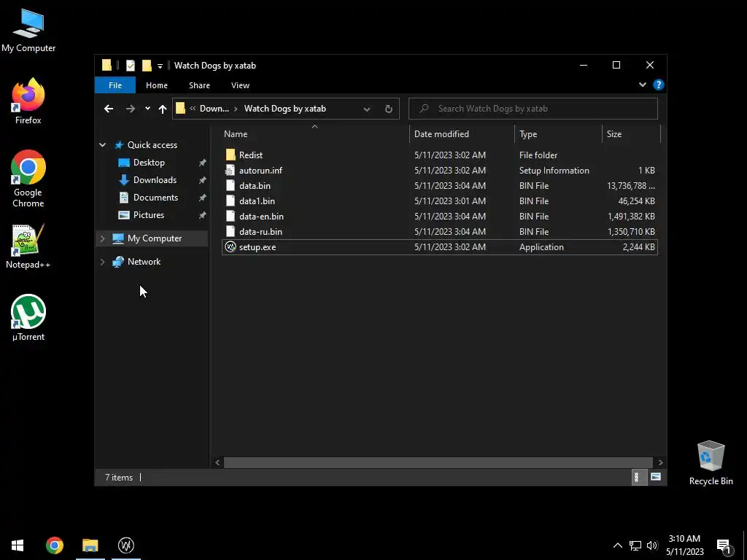747x560 pixels.
Task: Open My Computer desktop icon
Action: tap(28, 30)
